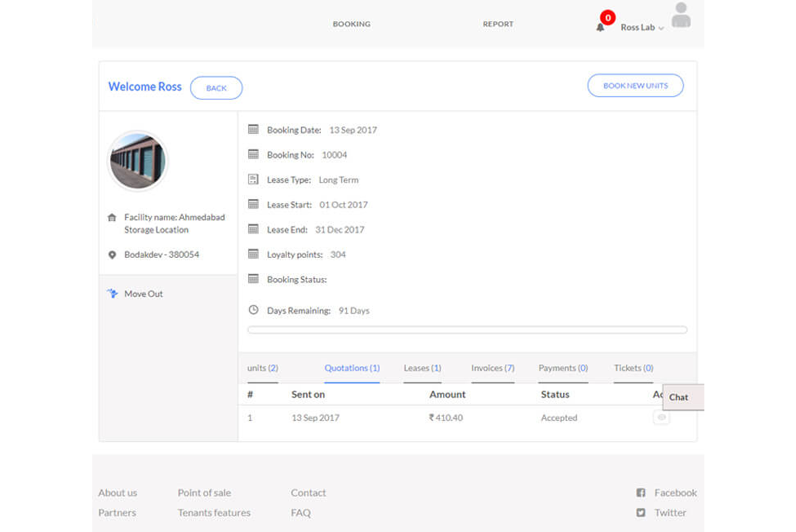Open the notification bell icon
796x532 pixels.
pyautogui.click(x=600, y=28)
